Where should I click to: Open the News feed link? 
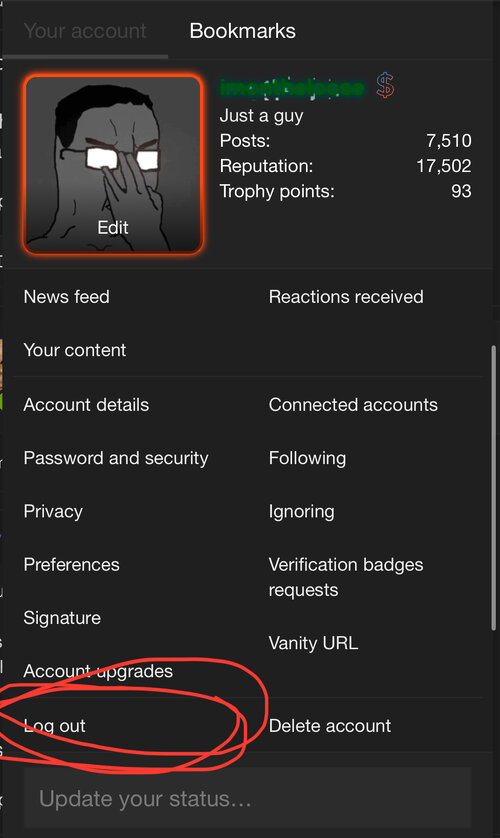67,297
